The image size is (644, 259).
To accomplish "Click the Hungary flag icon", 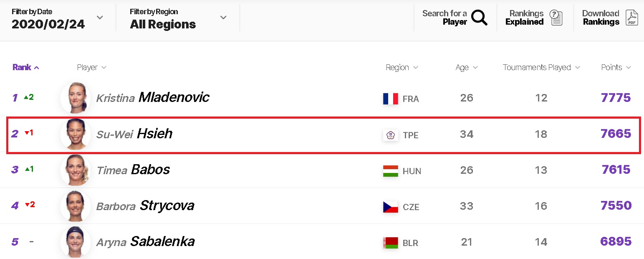I will [390, 171].
